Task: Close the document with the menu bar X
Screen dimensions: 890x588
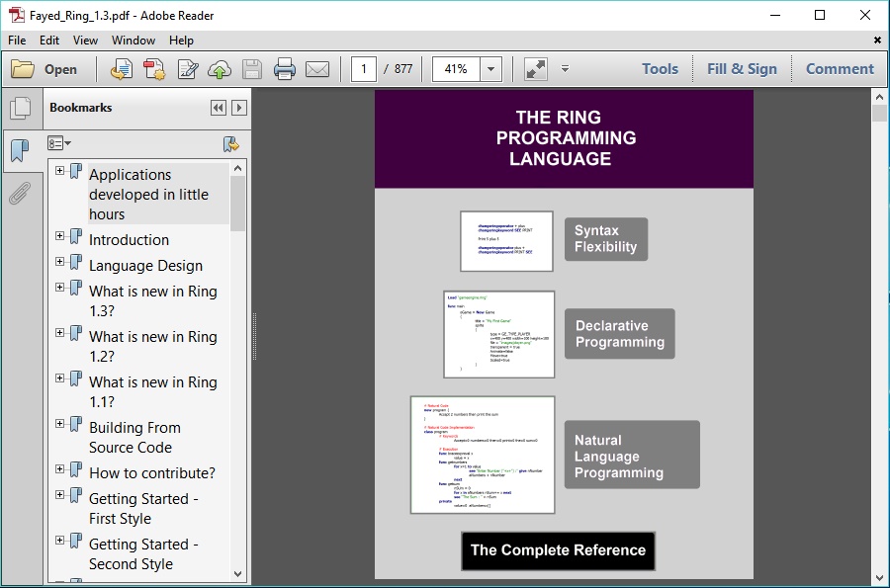Action: pos(877,41)
